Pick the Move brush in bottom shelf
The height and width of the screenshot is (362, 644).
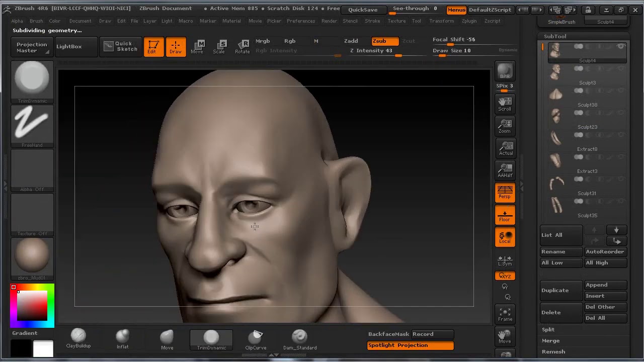pyautogui.click(x=167, y=340)
